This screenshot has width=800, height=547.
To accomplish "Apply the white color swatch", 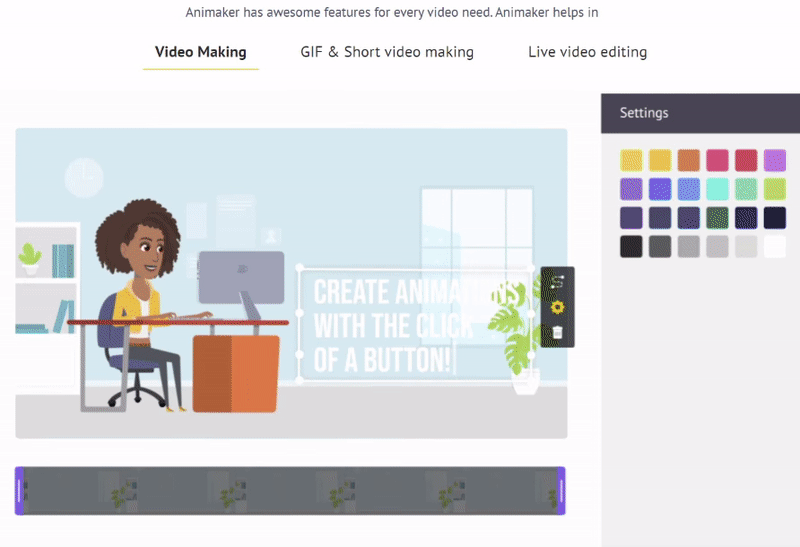I will pyautogui.click(x=774, y=246).
